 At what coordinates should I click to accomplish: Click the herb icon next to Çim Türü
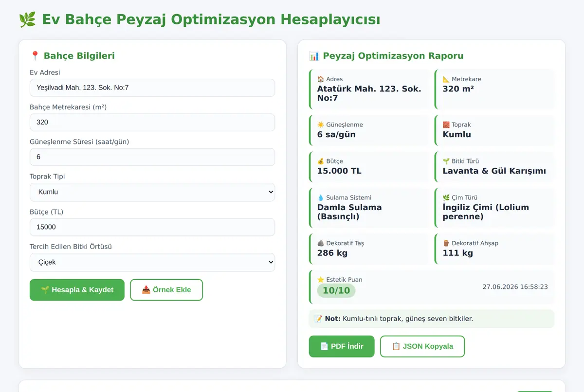coord(446,197)
